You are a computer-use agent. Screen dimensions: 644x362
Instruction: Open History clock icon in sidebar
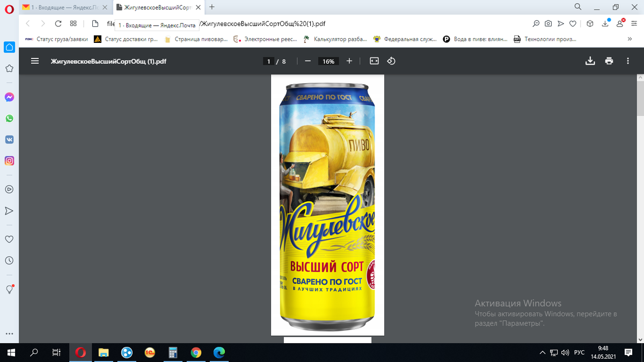[9, 261]
